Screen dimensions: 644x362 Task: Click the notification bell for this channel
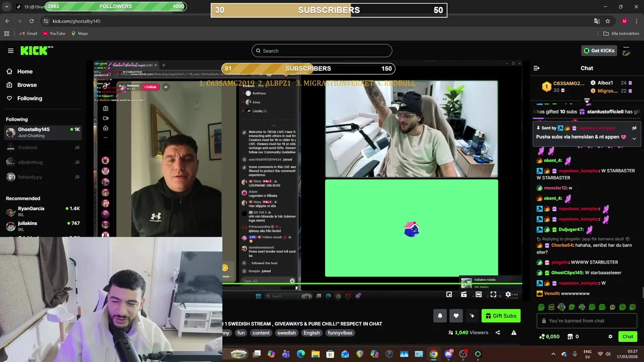440,316
